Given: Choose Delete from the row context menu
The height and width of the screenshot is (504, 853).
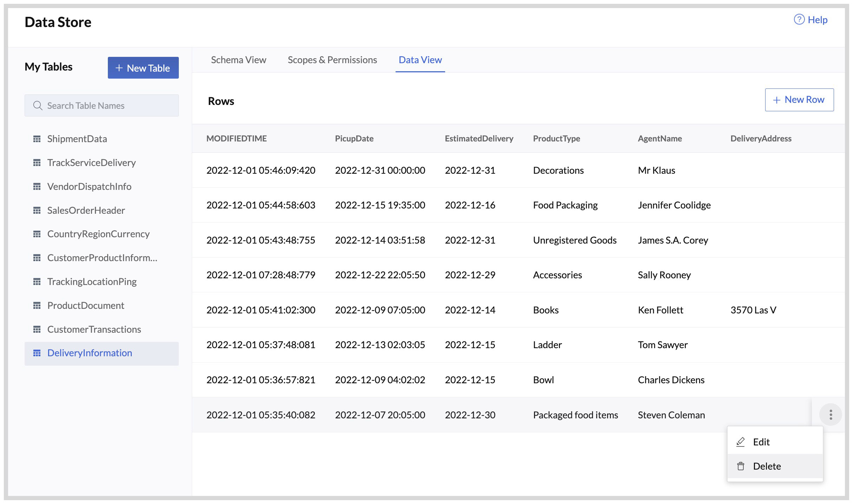Looking at the screenshot, I should [x=767, y=466].
